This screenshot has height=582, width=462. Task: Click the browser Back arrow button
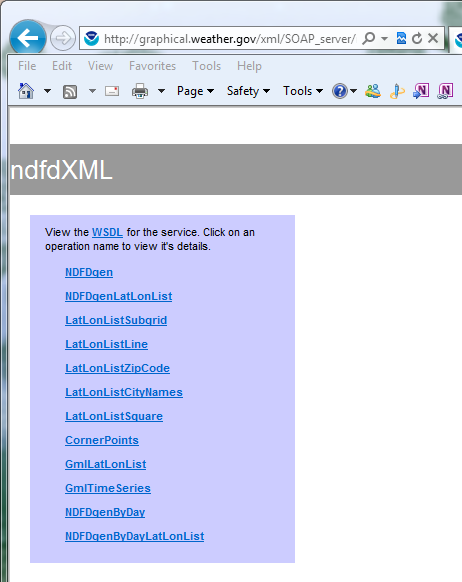point(27,38)
